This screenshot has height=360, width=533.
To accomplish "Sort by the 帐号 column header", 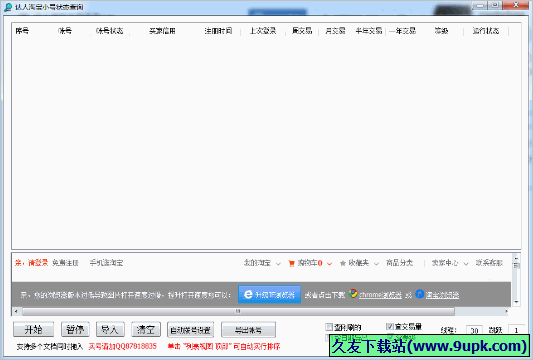I will (x=65, y=31).
